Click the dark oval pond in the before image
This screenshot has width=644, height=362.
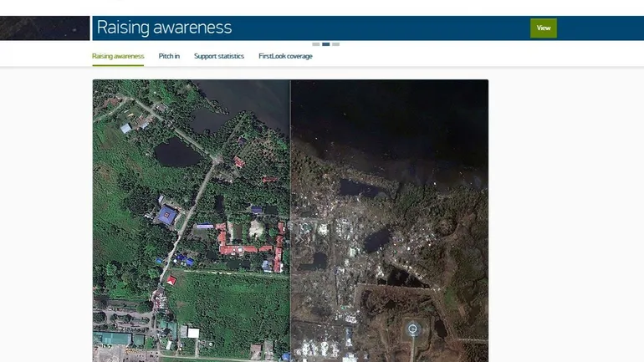tap(176, 153)
